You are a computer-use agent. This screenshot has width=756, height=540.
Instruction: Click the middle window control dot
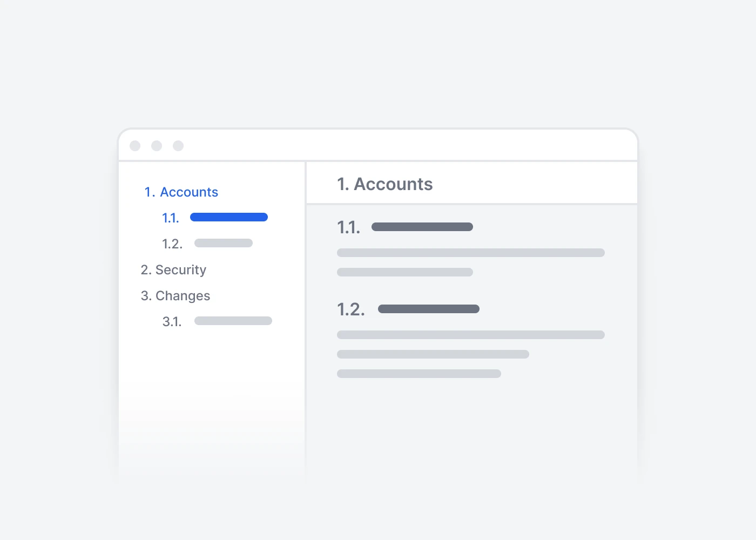[157, 146]
